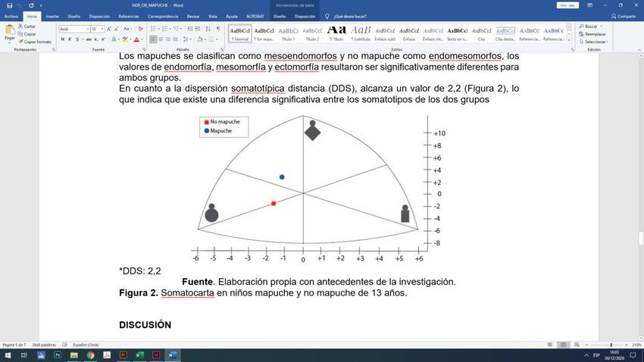Screen dimensions: 644x362
Task: Click text highlight color marker icon
Action: (x=125, y=39)
